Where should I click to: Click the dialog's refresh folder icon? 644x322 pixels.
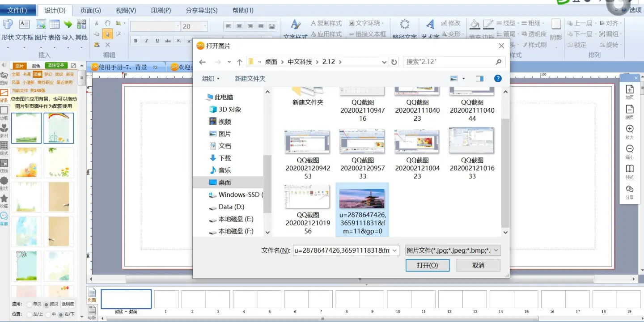click(394, 62)
